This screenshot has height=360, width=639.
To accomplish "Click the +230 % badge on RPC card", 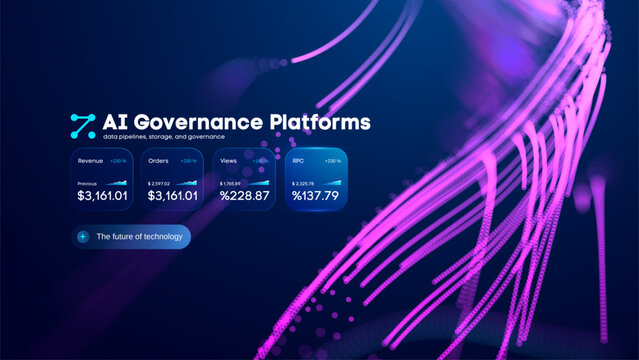I will (x=333, y=161).
